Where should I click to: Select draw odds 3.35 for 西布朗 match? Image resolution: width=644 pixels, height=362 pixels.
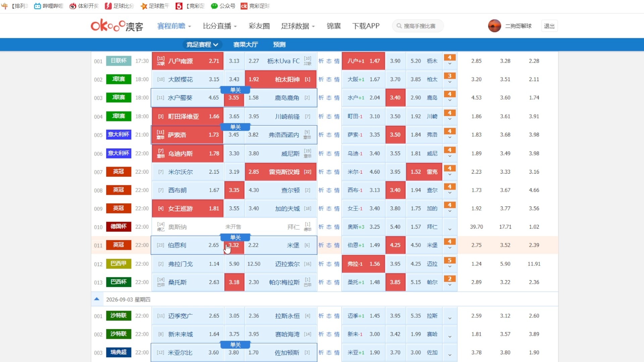tap(234, 190)
